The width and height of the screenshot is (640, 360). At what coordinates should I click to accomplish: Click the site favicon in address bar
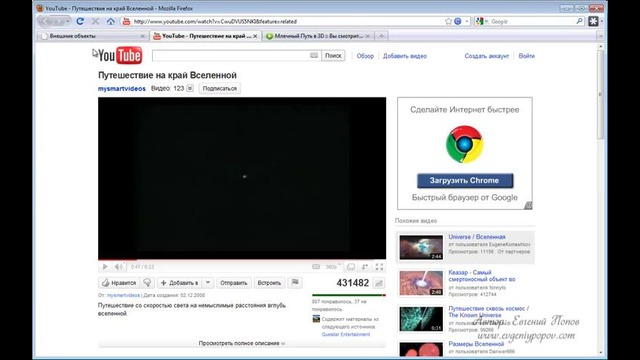126,21
